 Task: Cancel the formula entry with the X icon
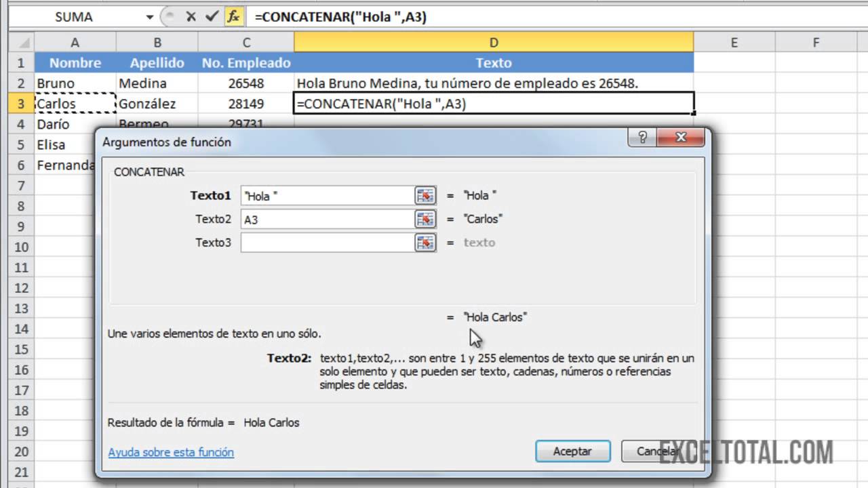(x=191, y=17)
